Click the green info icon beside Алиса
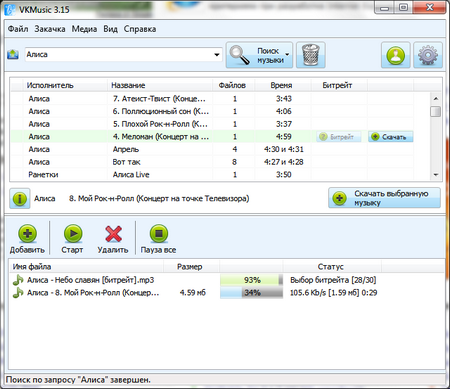 [20, 199]
